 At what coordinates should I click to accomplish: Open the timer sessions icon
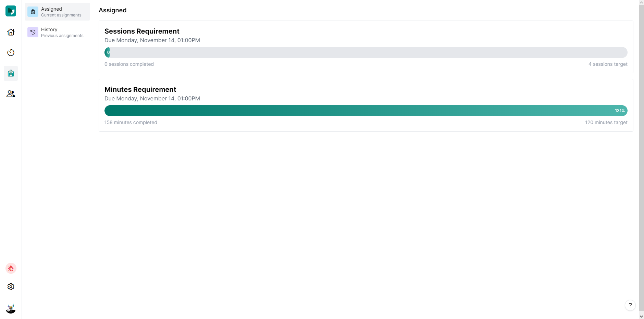[11, 52]
